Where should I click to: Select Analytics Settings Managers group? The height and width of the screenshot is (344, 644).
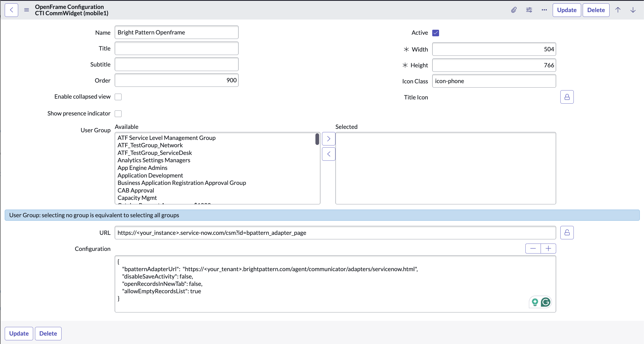[154, 160]
